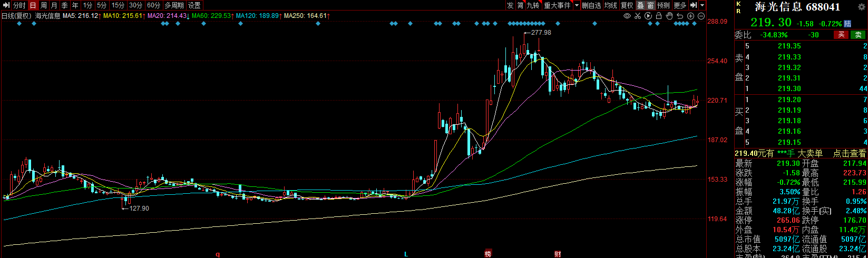
Task: Switch to 15分 minute chart tab
Action: click(118, 5)
